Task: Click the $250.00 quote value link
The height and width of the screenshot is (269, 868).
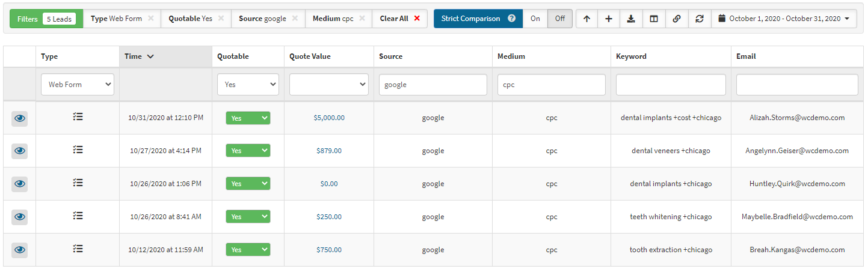Action: pos(329,217)
